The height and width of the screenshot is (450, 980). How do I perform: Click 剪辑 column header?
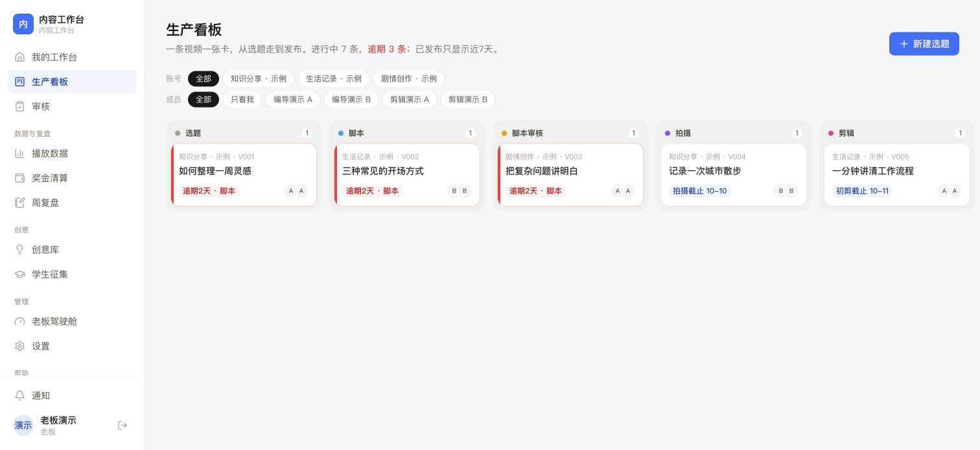[897, 133]
